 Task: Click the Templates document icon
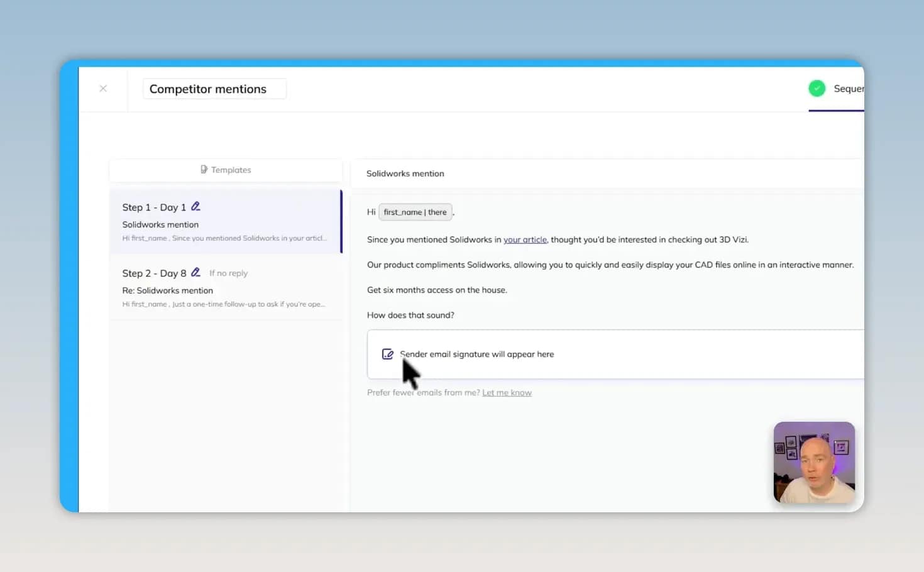[204, 170]
